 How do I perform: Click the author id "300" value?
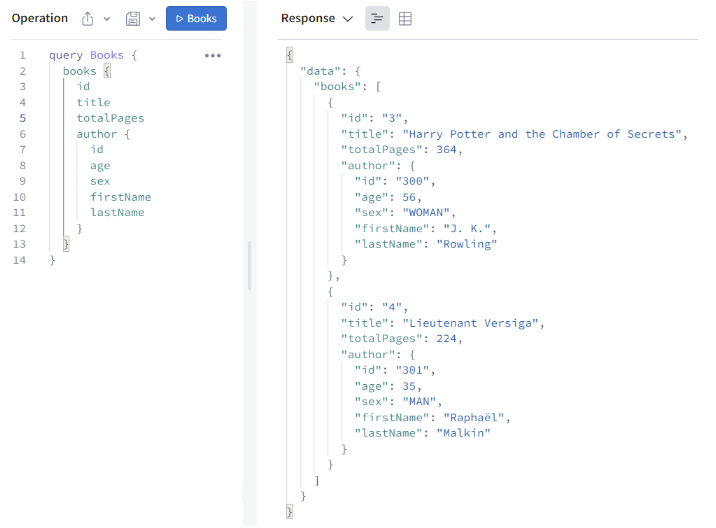click(x=412, y=181)
